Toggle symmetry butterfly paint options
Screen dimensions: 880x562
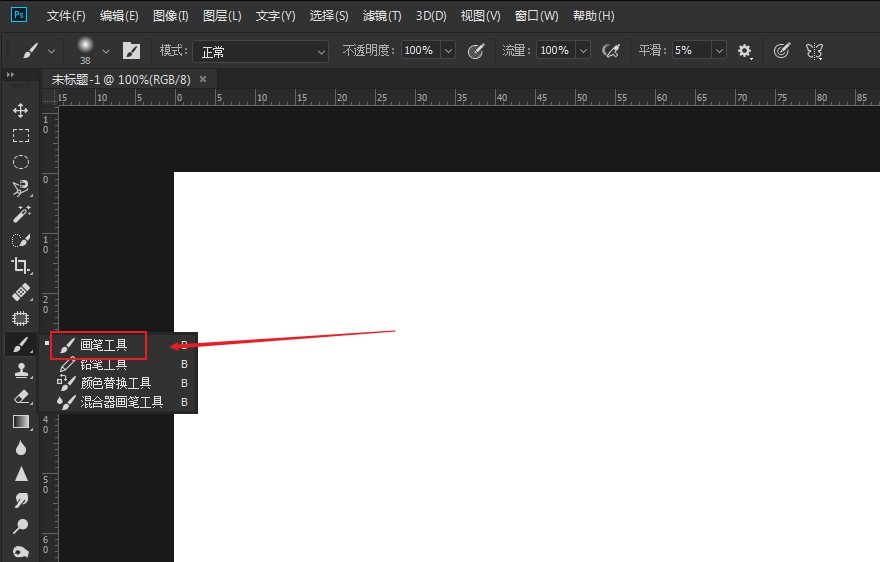coord(814,51)
